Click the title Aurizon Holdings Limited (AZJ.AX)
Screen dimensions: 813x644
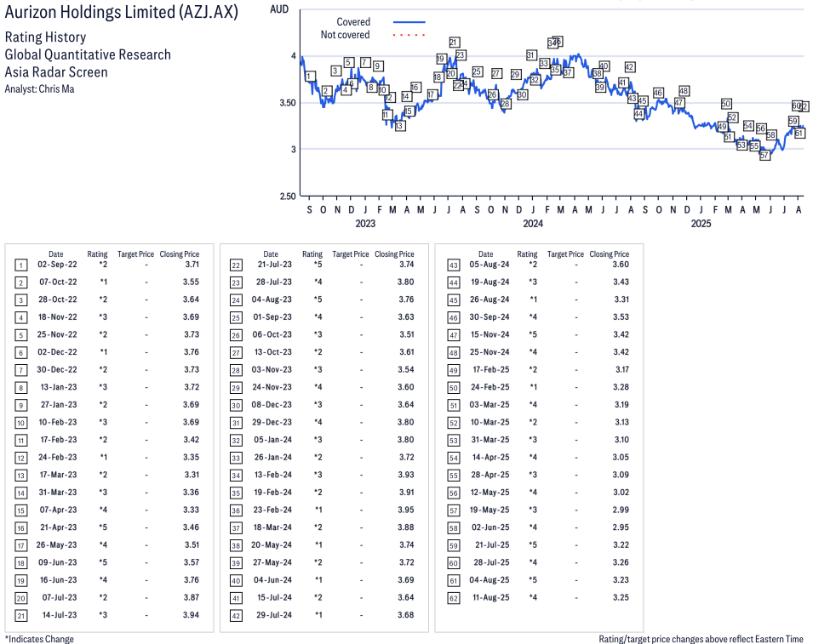coord(122,12)
